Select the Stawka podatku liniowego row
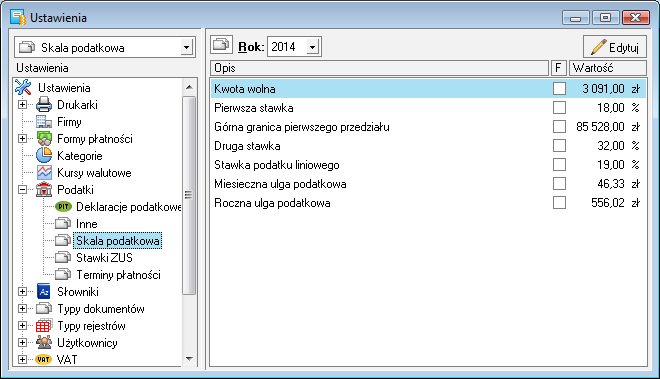The image size is (660, 379). click(x=428, y=165)
